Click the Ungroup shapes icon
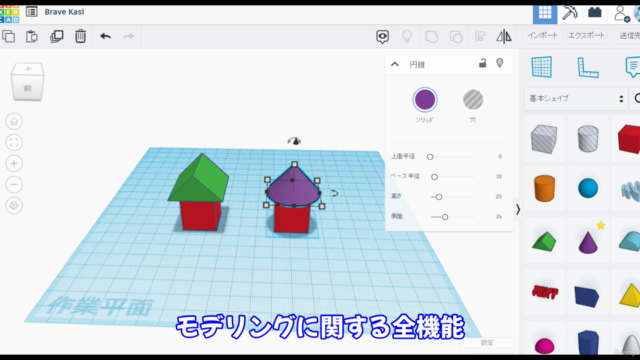The height and width of the screenshot is (360, 640). [456, 37]
